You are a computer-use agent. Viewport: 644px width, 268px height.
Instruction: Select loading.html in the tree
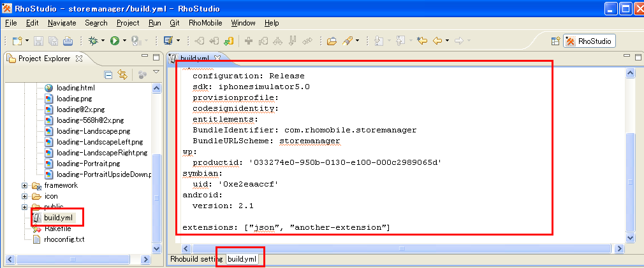click(x=76, y=88)
